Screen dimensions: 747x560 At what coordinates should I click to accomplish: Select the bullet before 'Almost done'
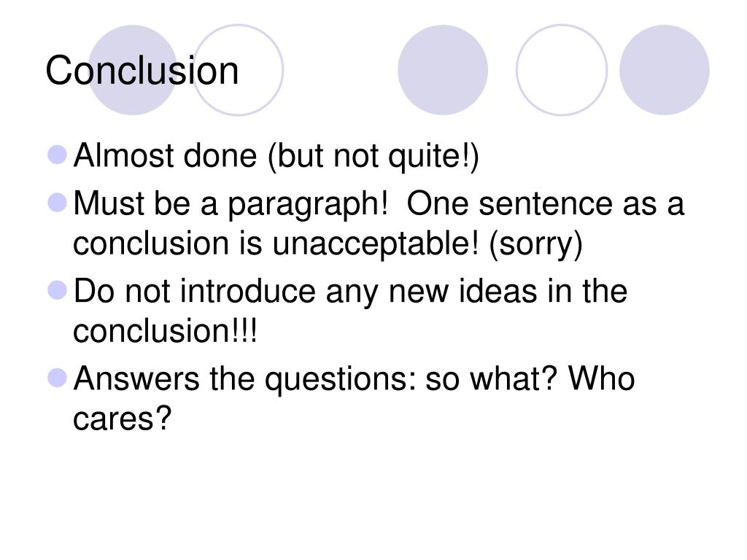click(58, 155)
